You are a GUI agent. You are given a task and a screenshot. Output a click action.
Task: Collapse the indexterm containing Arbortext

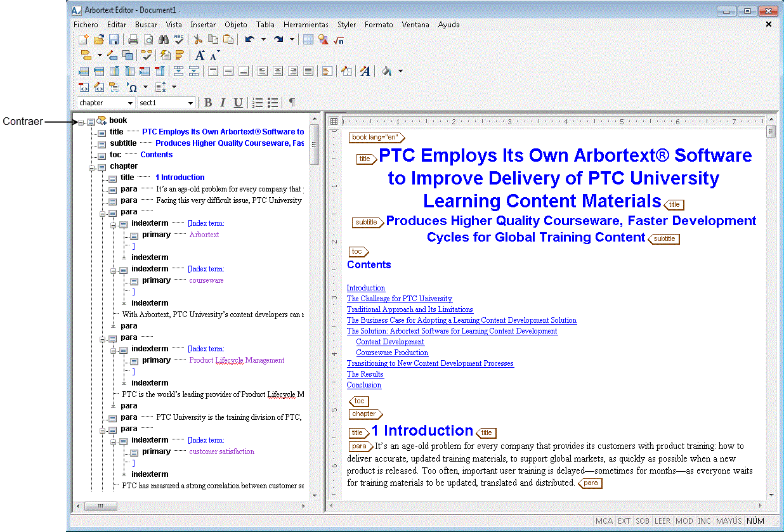[x=114, y=224]
